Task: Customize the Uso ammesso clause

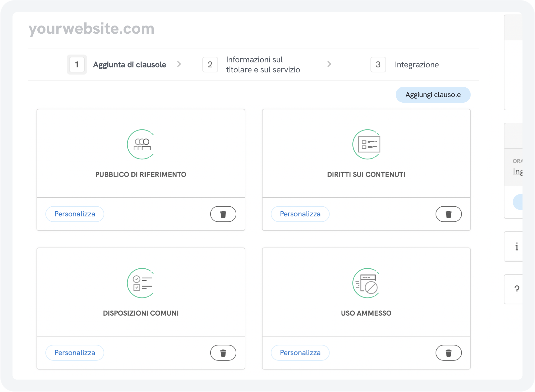Action: coord(300,353)
